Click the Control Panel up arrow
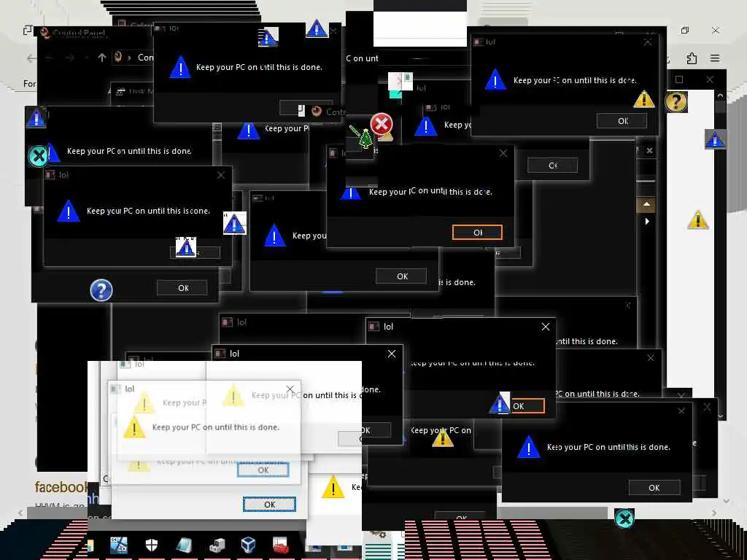 (102, 58)
